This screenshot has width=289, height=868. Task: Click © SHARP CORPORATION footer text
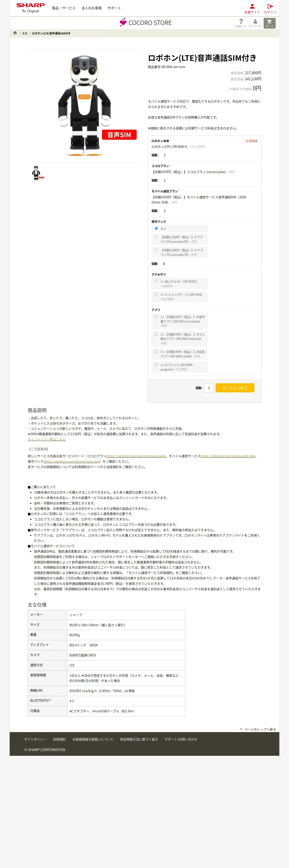(x=45, y=750)
